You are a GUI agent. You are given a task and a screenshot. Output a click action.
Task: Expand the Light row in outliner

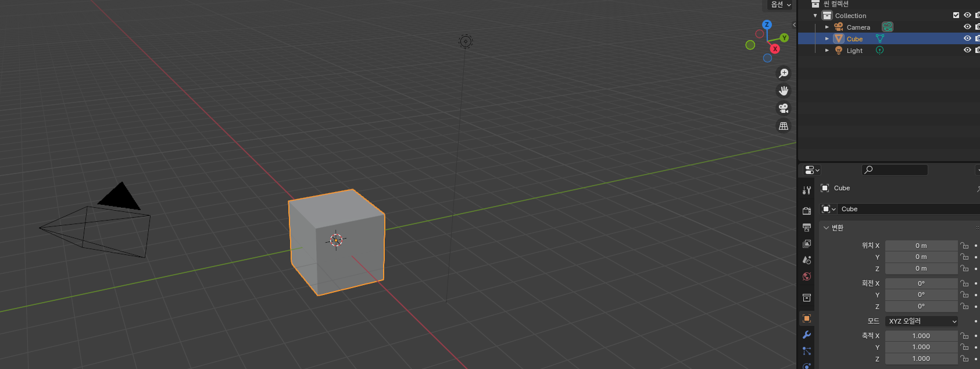[x=827, y=51]
